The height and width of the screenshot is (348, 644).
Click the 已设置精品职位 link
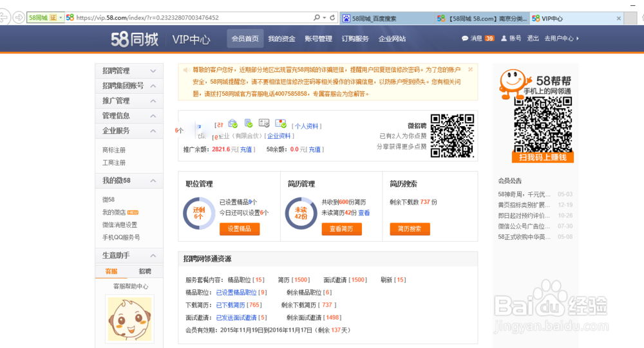[x=236, y=292]
